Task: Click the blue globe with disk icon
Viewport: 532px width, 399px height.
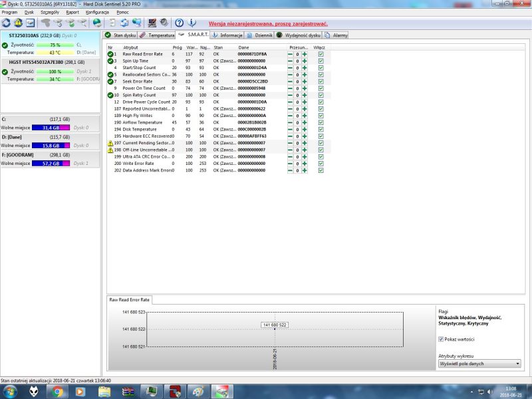Action: [97, 23]
